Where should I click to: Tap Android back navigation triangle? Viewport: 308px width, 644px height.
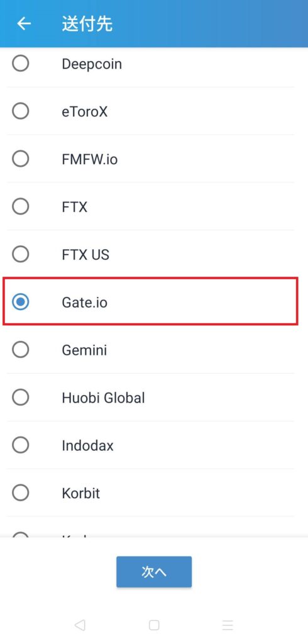click(80, 625)
